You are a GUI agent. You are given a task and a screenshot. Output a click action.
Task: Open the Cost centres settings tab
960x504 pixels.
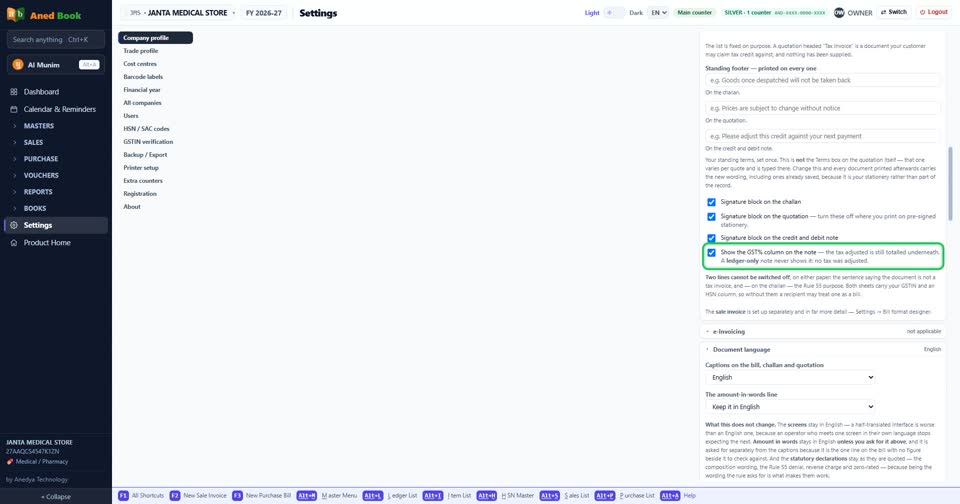point(156,64)
